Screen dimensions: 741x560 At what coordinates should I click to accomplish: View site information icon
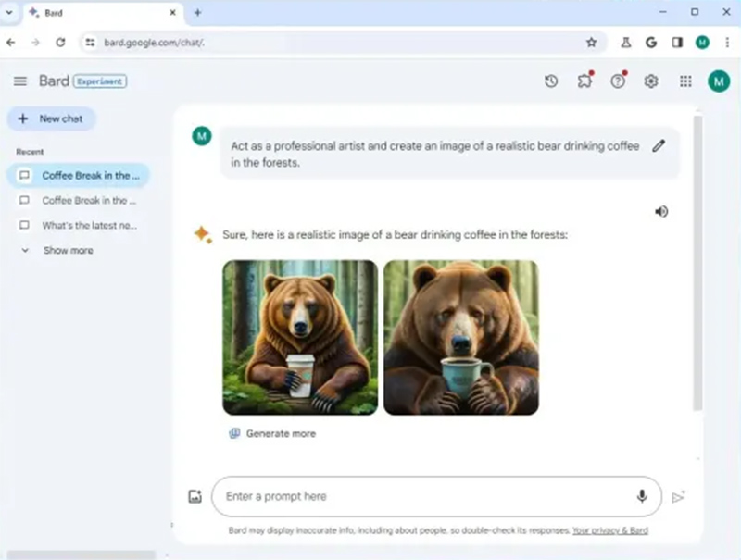click(90, 43)
